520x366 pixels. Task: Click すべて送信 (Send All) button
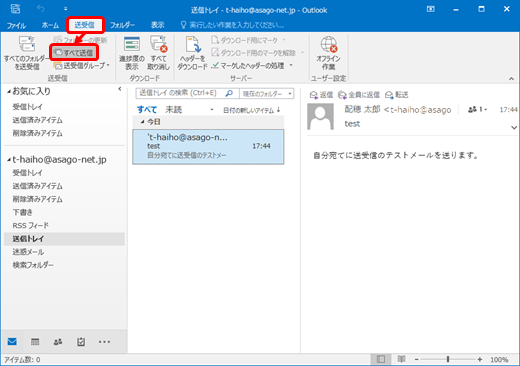click(74, 52)
